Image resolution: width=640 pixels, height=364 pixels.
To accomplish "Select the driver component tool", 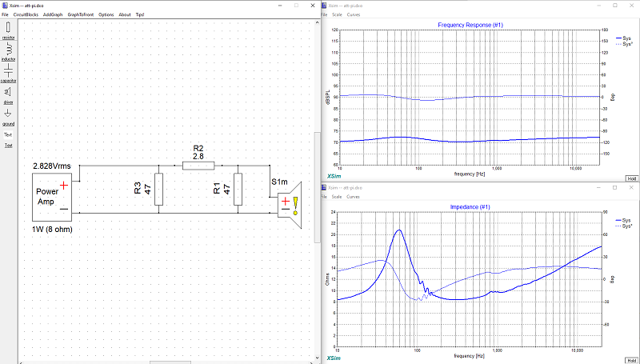I will 8,95.
